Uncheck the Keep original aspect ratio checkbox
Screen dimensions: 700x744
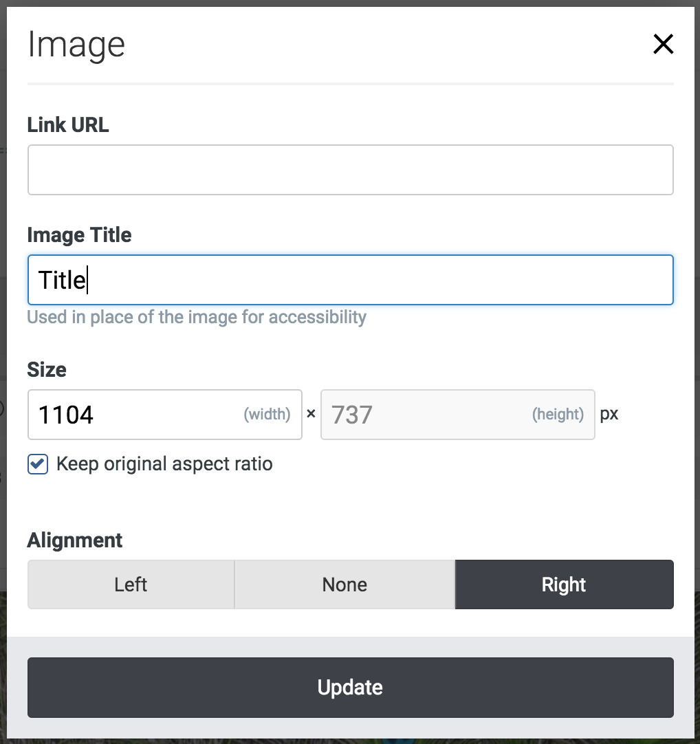click(38, 464)
